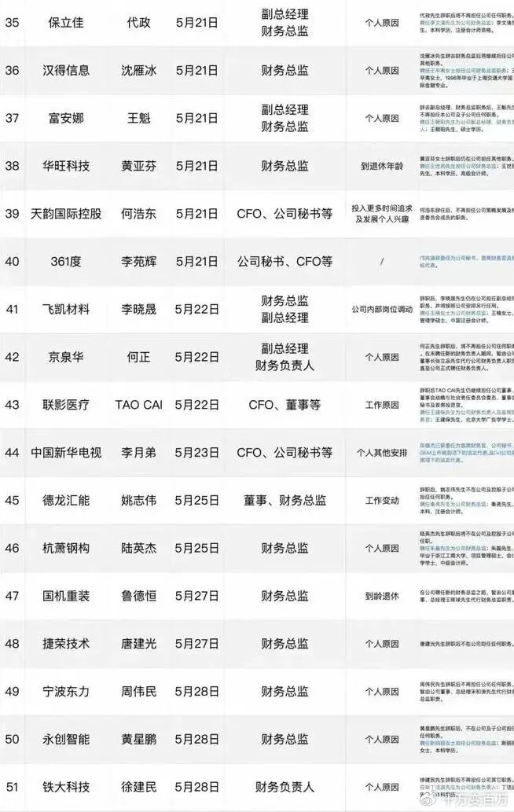Select company cell 国机重装
Screen dimensions: 514x812
66,596
